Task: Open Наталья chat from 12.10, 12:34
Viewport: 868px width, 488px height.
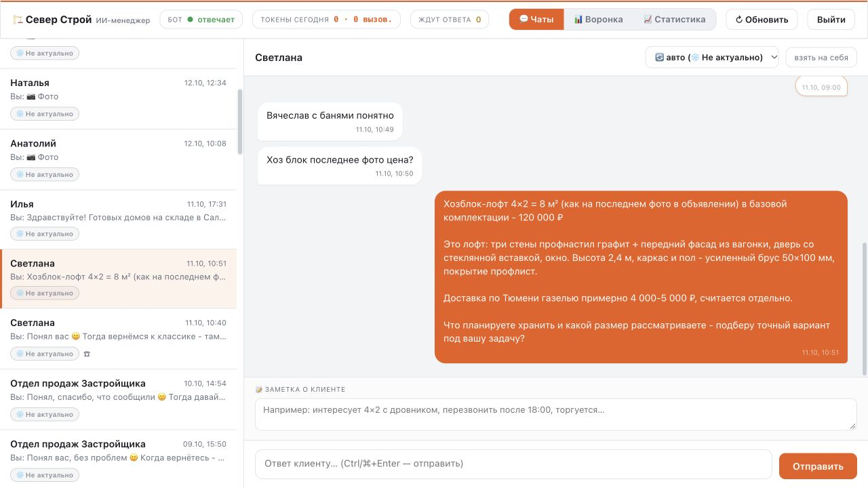Action: click(x=119, y=98)
